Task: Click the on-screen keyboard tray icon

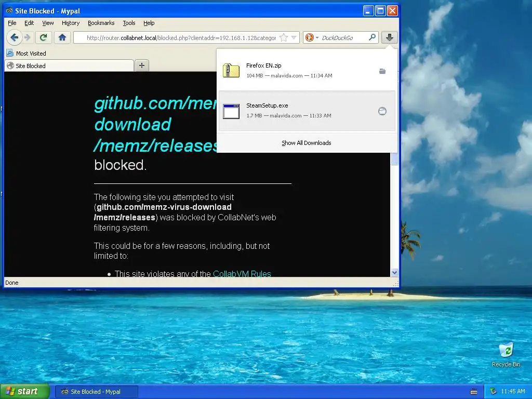Action: point(474,392)
